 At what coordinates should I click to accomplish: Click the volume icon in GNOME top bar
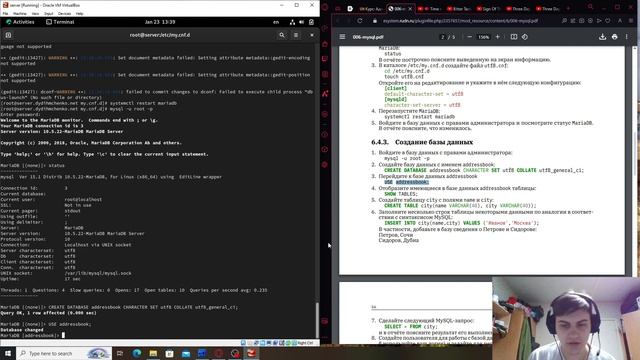point(302,22)
